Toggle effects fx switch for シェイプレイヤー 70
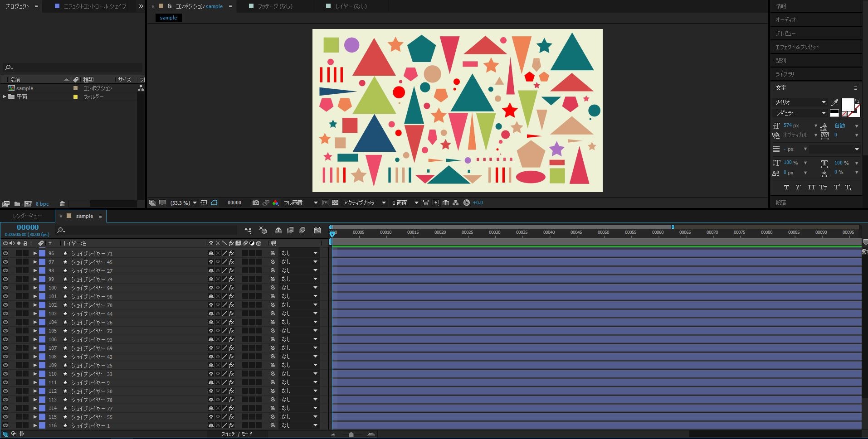The image size is (868, 439). pos(231,305)
